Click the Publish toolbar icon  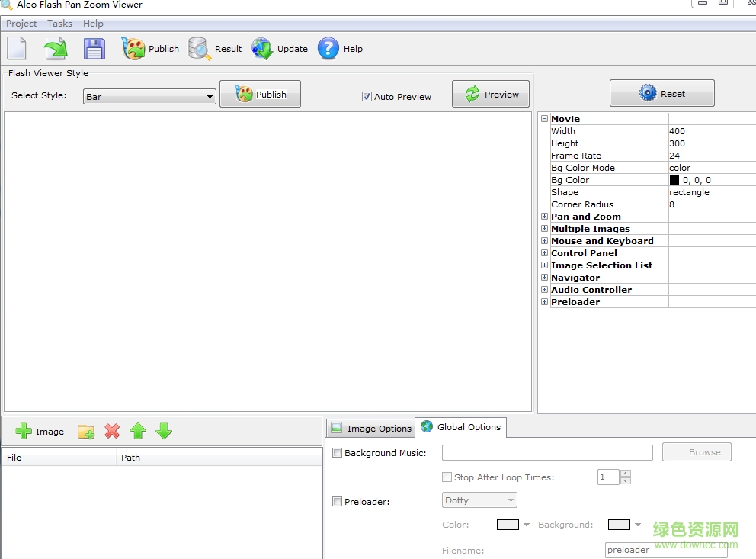tap(134, 48)
